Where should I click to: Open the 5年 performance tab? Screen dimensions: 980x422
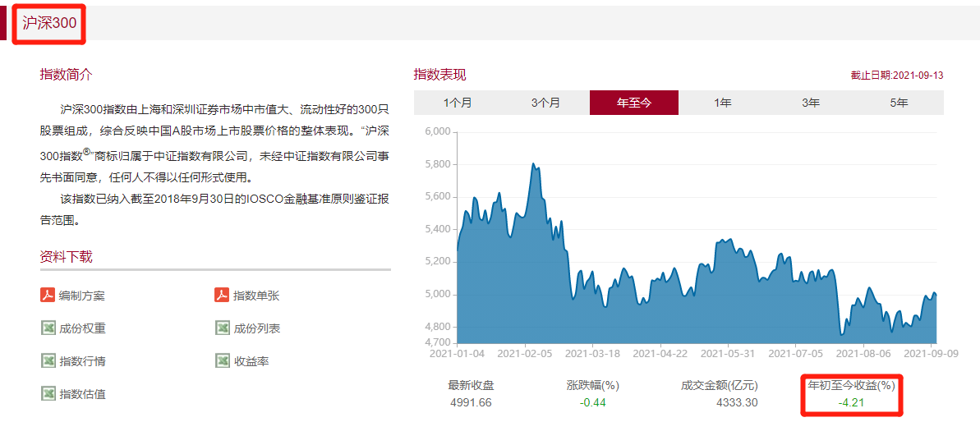point(899,103)
